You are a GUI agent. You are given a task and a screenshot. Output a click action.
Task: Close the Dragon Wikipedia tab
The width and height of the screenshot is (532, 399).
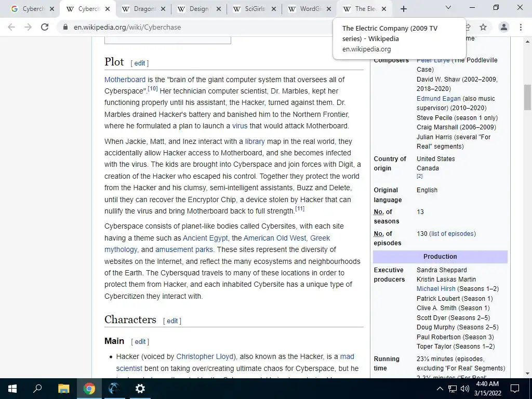pos(163,9)
